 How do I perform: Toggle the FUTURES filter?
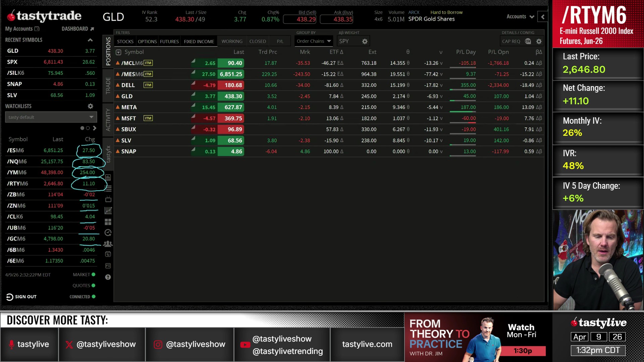169,41
